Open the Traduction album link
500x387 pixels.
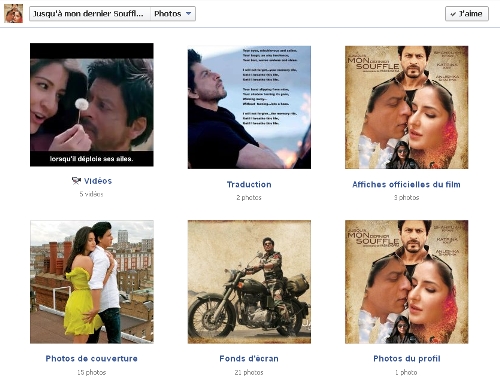point(249,184)
